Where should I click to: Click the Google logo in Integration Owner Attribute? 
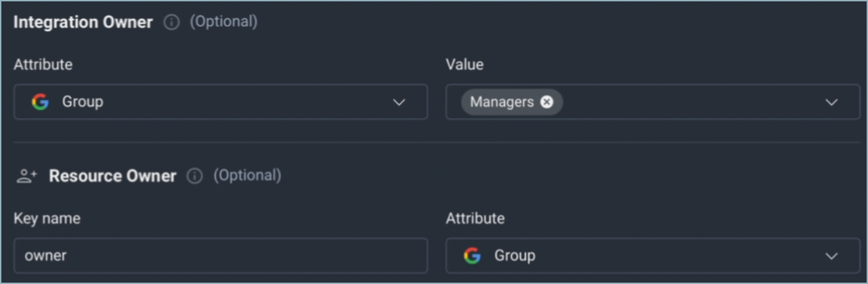coord(40,102)
